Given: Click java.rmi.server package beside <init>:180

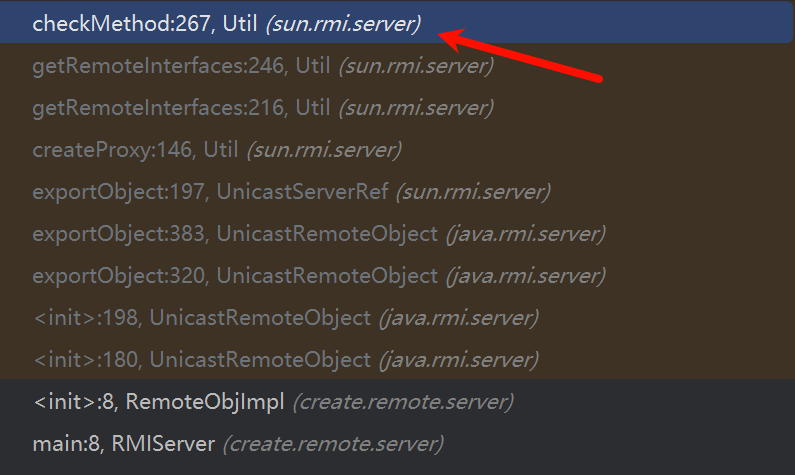Looking at the screenshot, I should [x=459, y=360].
